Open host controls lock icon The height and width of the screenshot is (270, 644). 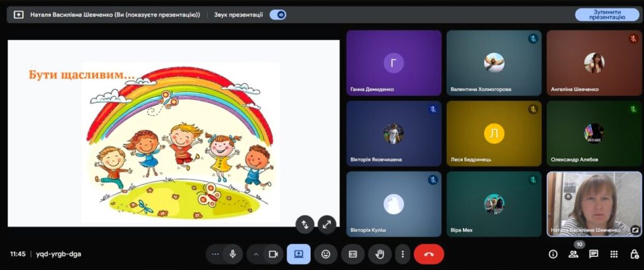tap(634, 254)
